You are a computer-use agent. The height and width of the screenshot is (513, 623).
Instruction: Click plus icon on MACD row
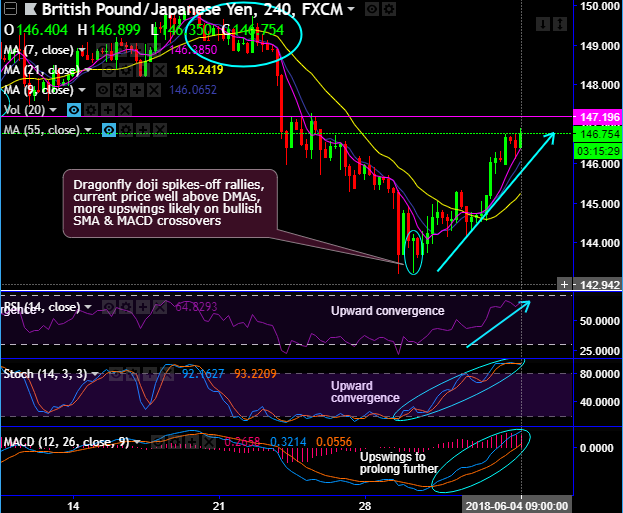click(x=192, y=442)
